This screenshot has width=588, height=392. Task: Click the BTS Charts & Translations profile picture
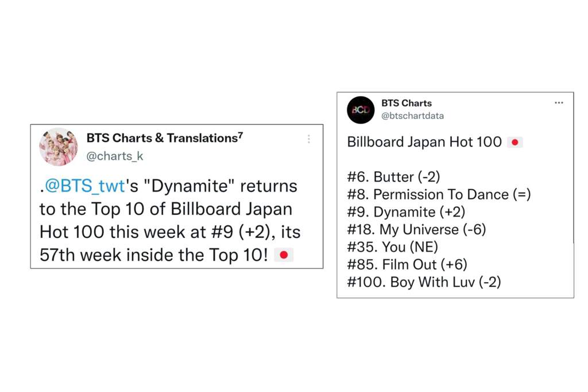pos(59,147)
